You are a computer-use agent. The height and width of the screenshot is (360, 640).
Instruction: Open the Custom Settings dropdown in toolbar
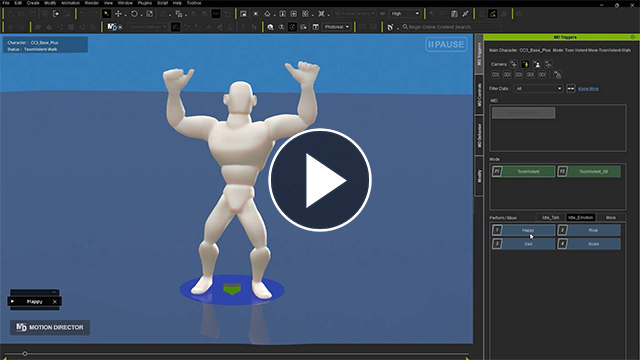coord(147,27)
